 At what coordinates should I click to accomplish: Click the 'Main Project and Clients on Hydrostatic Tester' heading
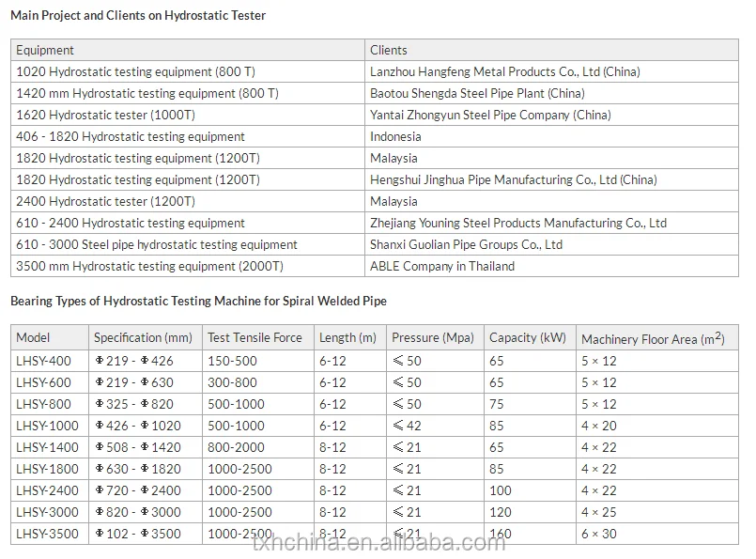pos(138,15)
